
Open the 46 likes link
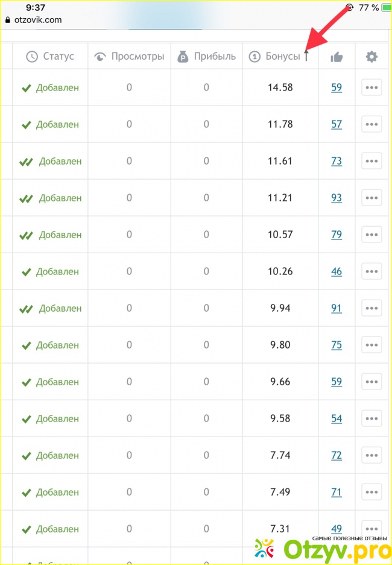[337, 272]
